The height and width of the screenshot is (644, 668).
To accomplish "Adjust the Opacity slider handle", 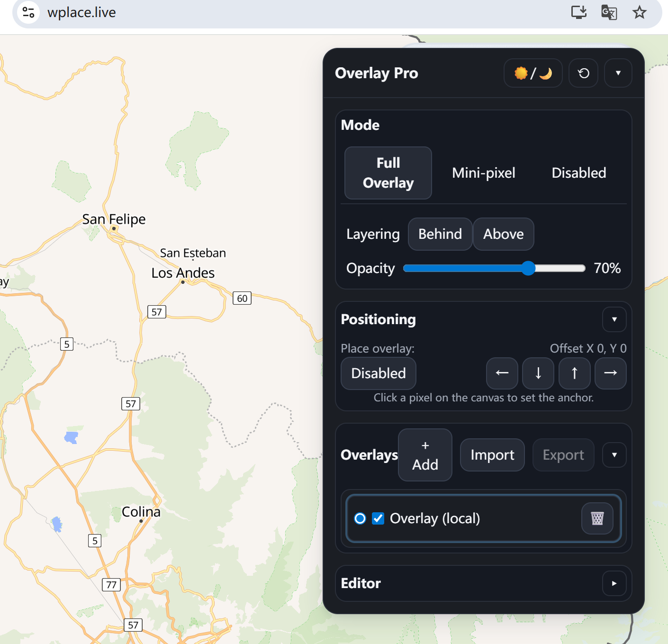I will (528, 268).
